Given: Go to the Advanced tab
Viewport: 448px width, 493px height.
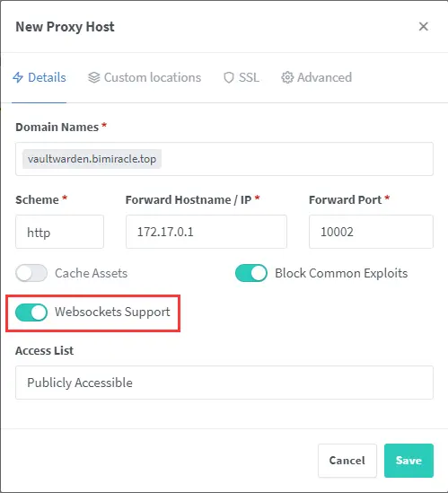Looking at the screenshot, I should (316, 77).
